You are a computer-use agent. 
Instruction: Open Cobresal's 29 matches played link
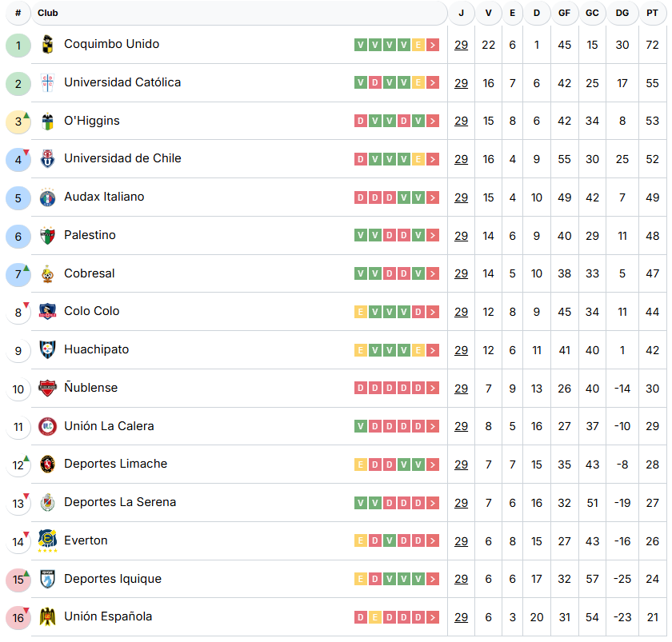[x=462, y=274]
